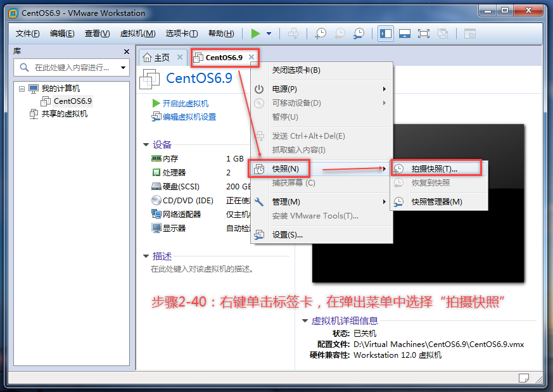Select CentOS6.9 in the library tree
The width and height of the screenshot is (553, 392).
click(73, 101)
